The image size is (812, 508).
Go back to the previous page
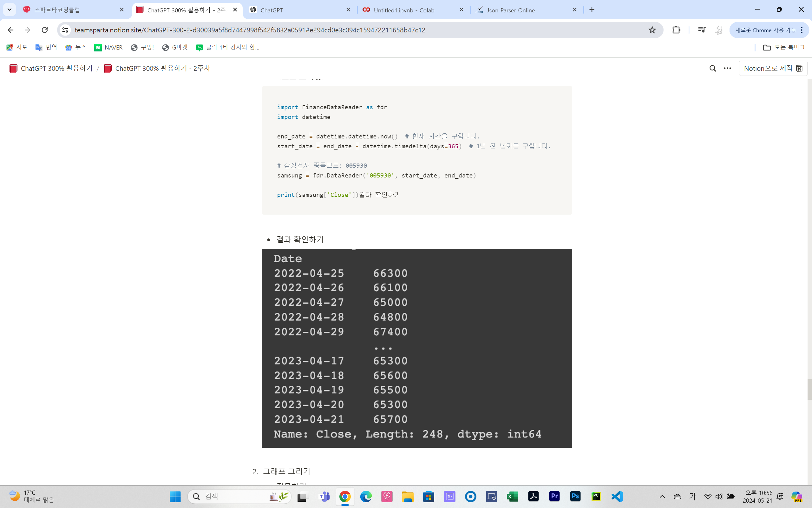[x=10, y=30]
